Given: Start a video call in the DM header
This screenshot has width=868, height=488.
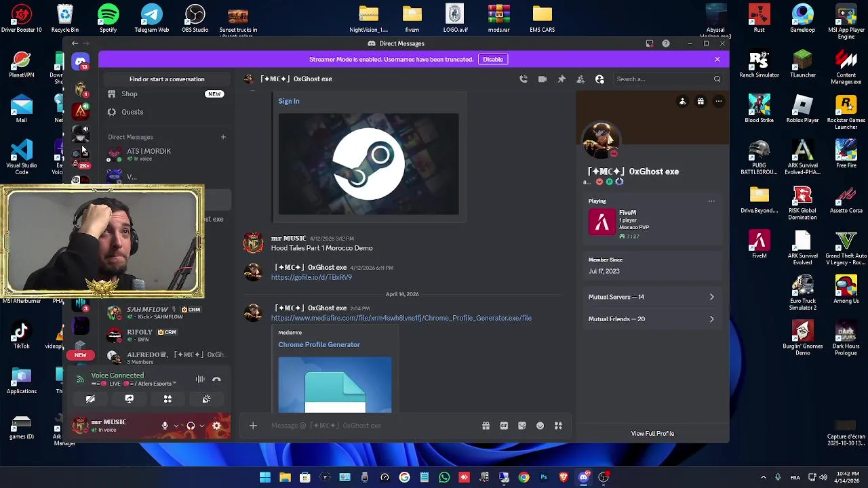Looking at the screenshot, I should tap(542, 79).
